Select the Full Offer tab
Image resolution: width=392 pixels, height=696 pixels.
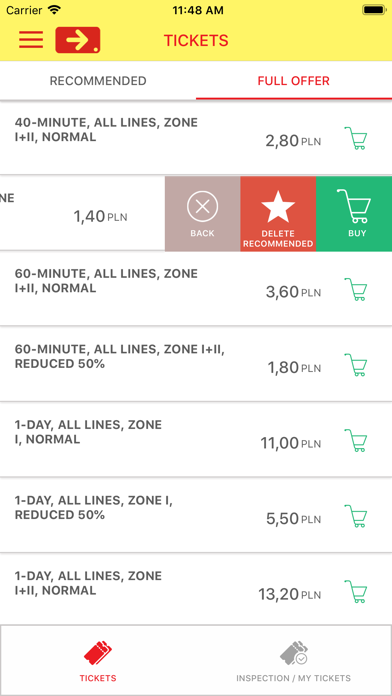point(294,81)
